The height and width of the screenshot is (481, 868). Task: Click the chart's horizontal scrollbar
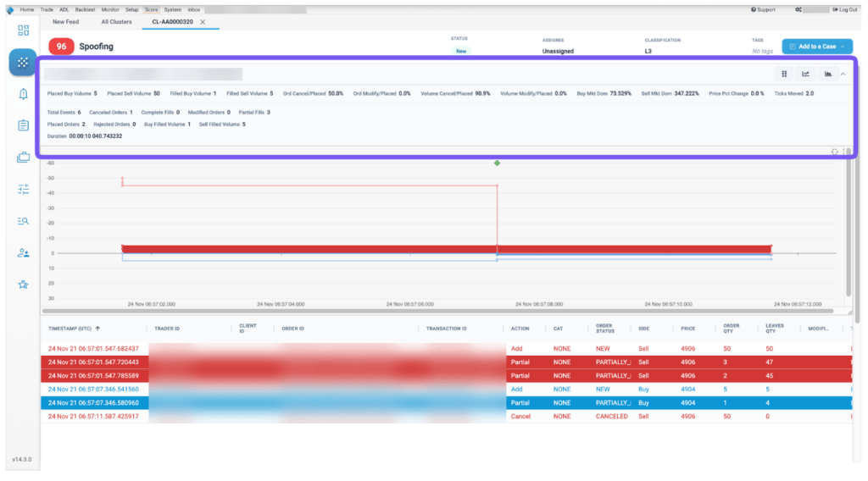coord(437,311)
